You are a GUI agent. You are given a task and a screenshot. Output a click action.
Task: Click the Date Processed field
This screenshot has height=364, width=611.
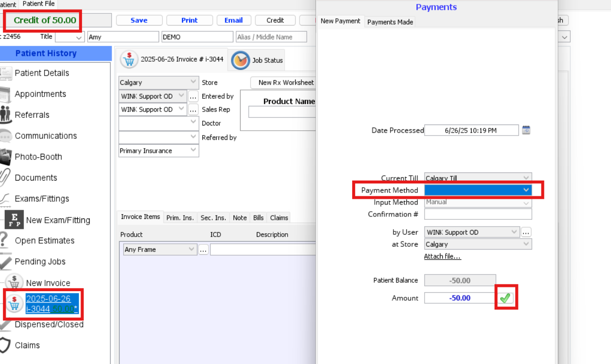(x=472, y=130)
